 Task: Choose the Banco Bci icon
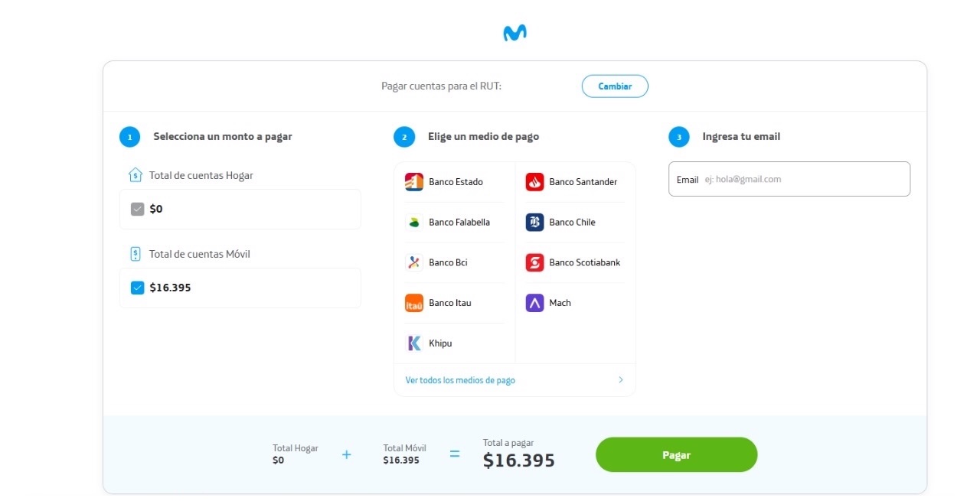point(414,262)
